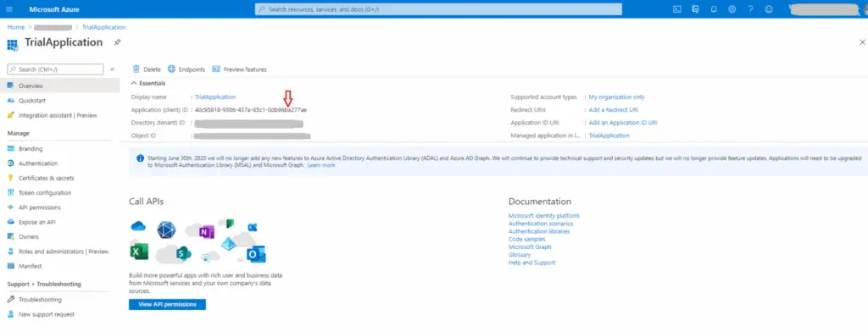Open Help and Support link

click(531, 263)
